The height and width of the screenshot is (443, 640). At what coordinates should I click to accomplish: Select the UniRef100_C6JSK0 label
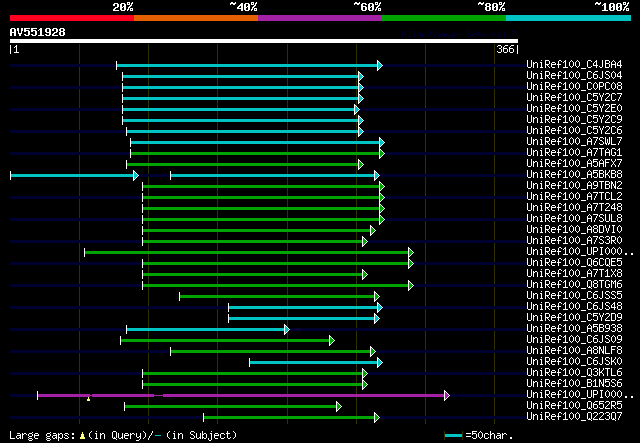[x=574, y=362]
